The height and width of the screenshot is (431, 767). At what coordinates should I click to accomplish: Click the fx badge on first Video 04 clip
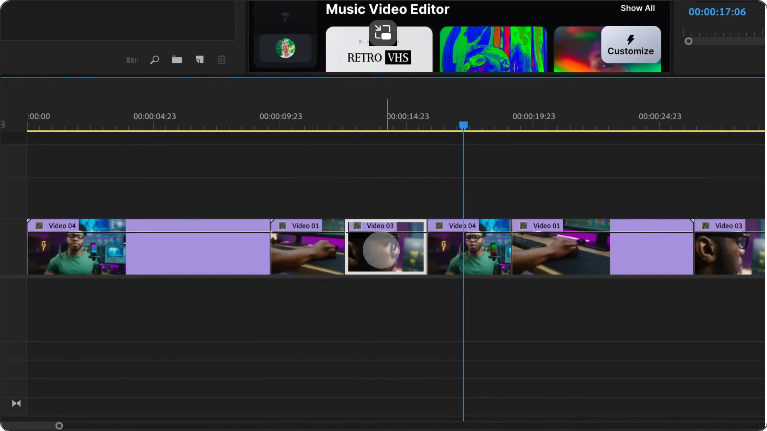click(40, 226)
